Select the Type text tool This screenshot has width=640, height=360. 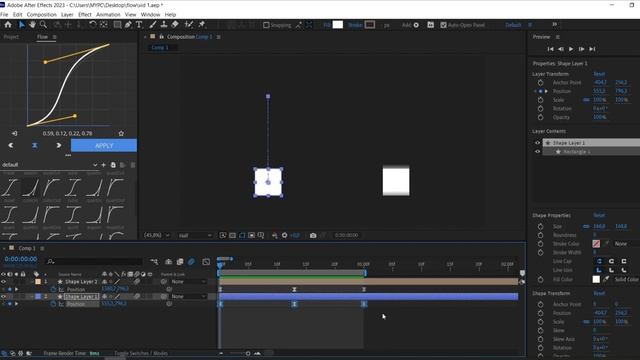[139, 25]
